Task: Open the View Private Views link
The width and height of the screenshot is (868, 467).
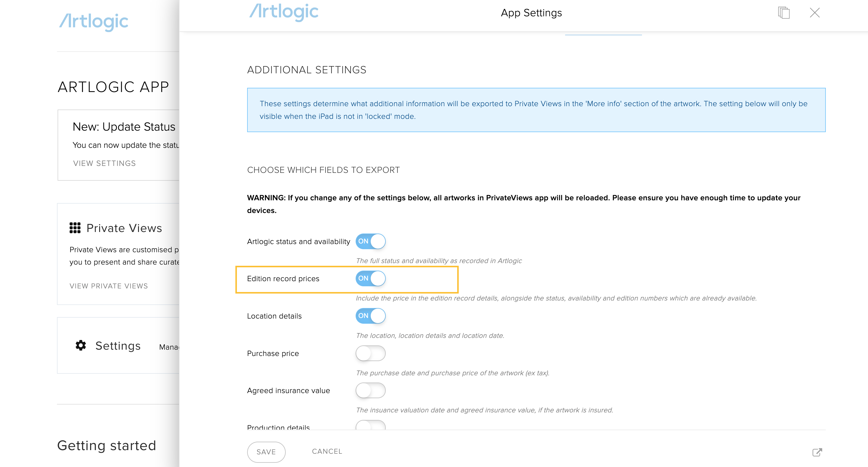Action: (108, 286)
